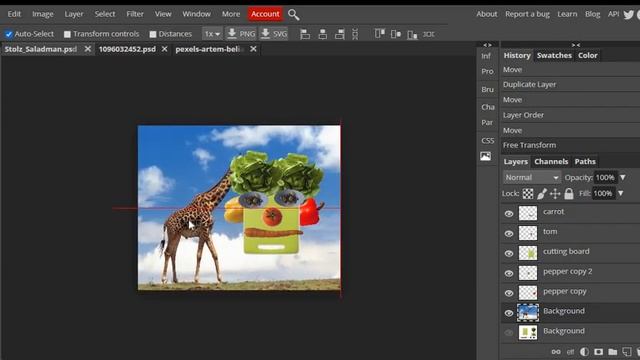This screenshot has width=640, height=360.
Task: Switch to the Color tab
Action: (x=587, y=56)
